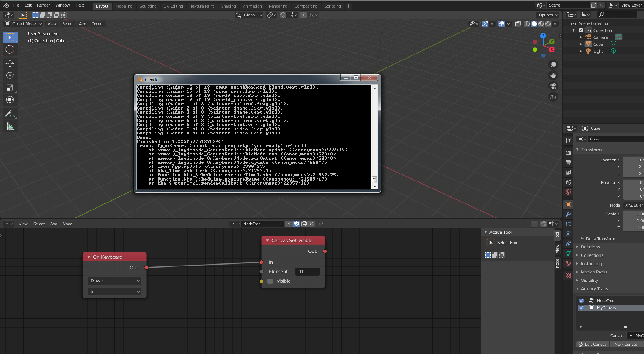Toggle Collection exclude checkbox in outliner

pyautogui.click(x=581, y=30)
